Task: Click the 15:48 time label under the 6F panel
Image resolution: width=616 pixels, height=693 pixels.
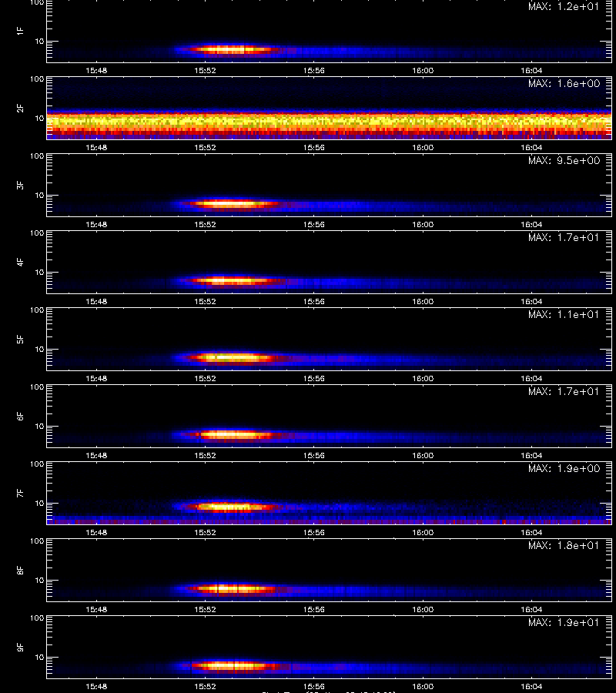Action: [96, 455]
